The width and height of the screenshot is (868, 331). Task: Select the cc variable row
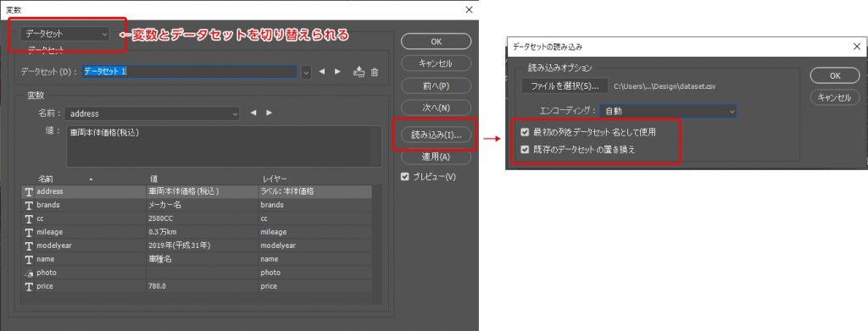[197, 218]
